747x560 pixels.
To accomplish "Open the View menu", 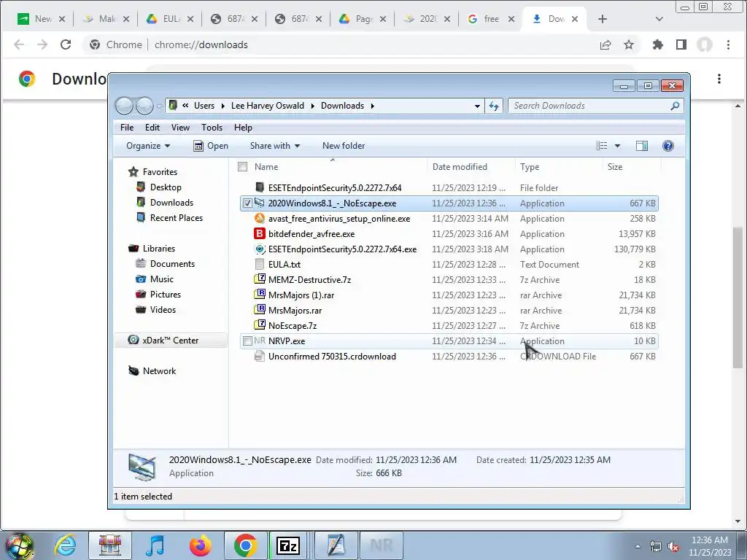I will tap(181, 128).
